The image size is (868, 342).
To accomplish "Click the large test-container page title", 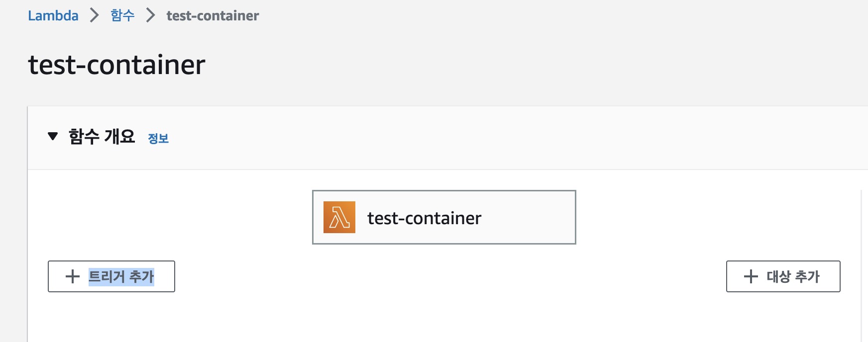I will coord(116,65).
